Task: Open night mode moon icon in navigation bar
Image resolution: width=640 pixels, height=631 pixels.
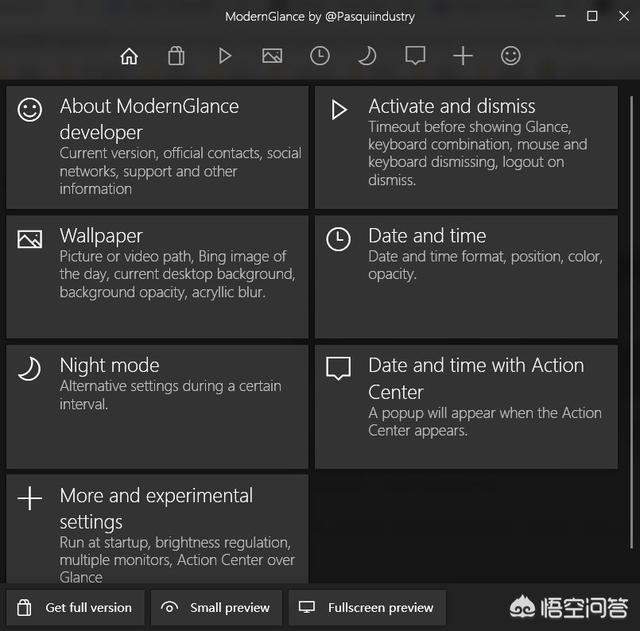Action: tap(367, 56)
